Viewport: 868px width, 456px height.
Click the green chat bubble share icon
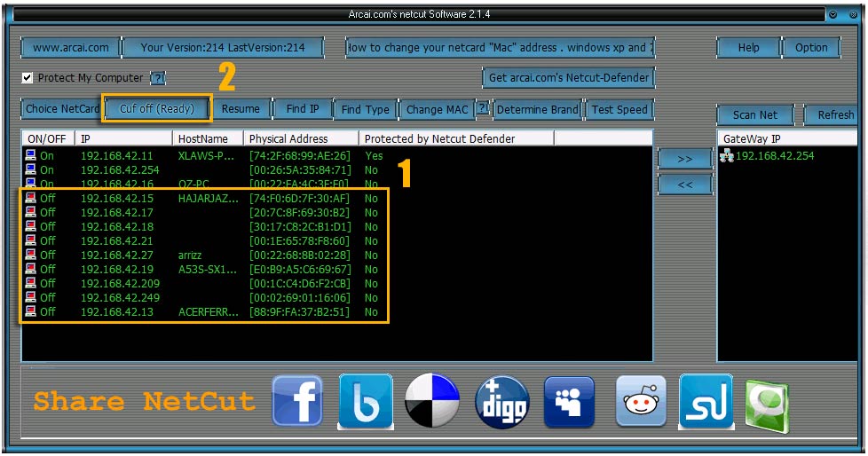[x=767, y=406]
